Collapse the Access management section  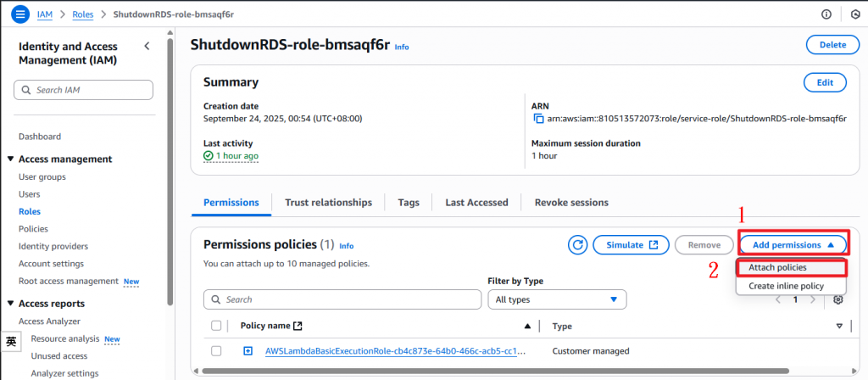10,159
